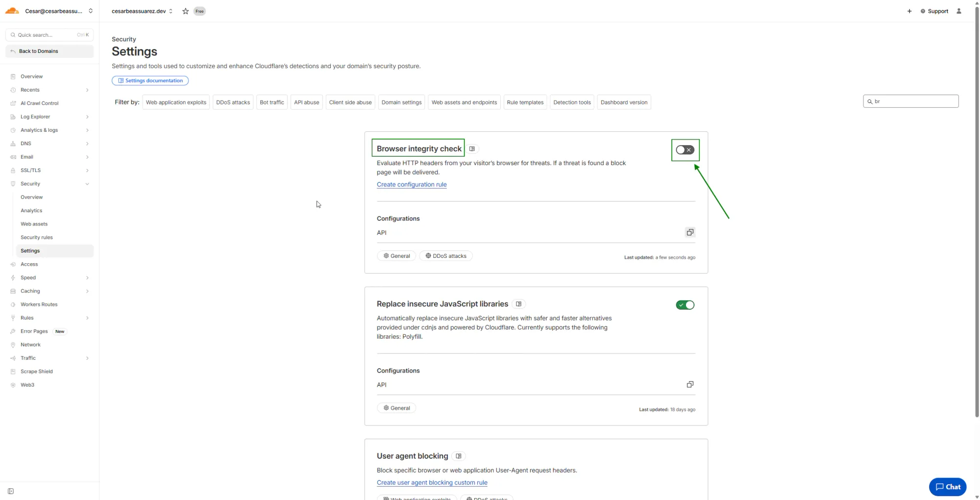Open Settings documentation

coord(150,80)
